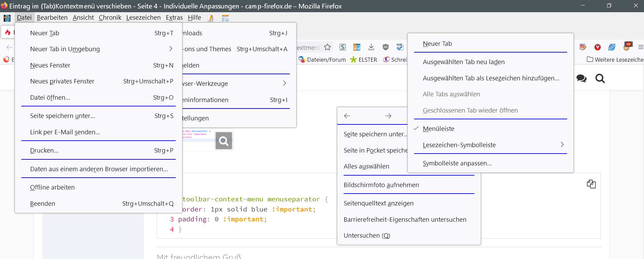Open the forum conversations speech bubble icon
This screenshot has width=644, height=259.
[581, 78]
